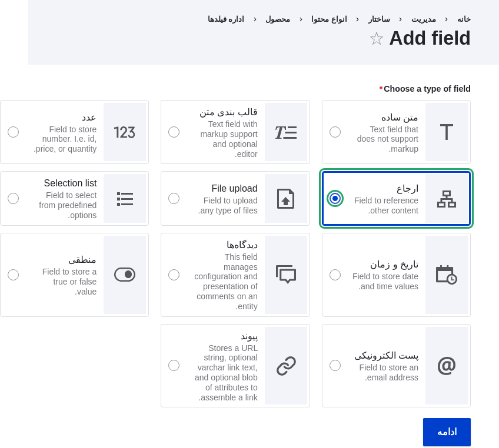This screenshot has width=499, height=448.
Task: Click the File upload icon
Action: (x=286, y=198)
